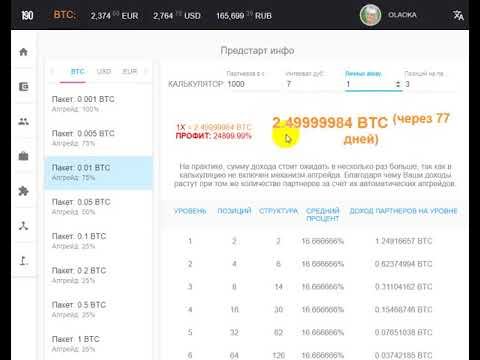Click the right tab scroll arrow

pos(146,71)
